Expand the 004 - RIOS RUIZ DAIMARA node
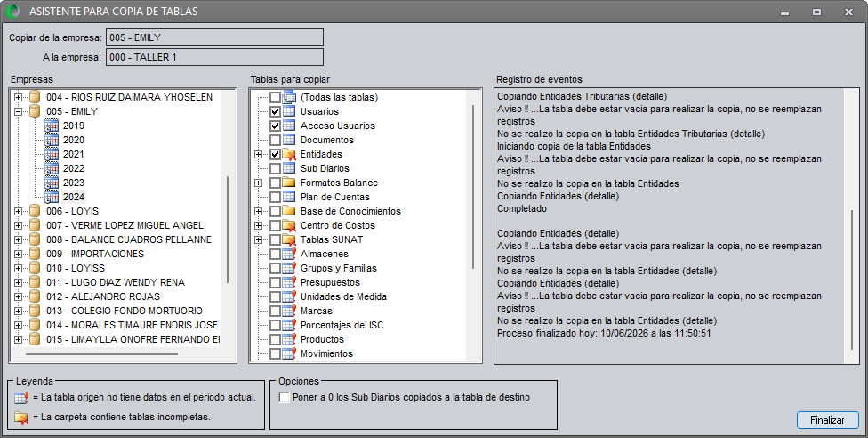The height and width of the screenshot is (438, 868). pyautogui.click(x=19, y=98)
